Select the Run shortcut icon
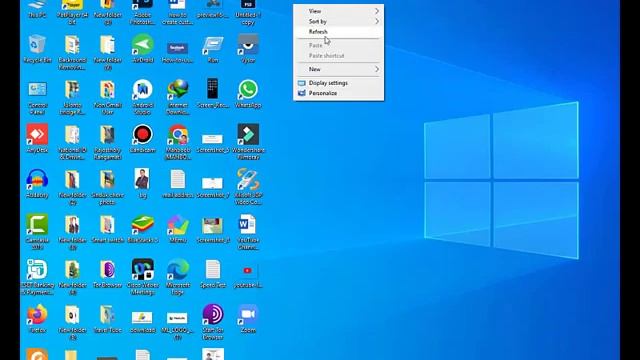Image resolution: width=640 pixels, height=360 pixels. [213, 49]
